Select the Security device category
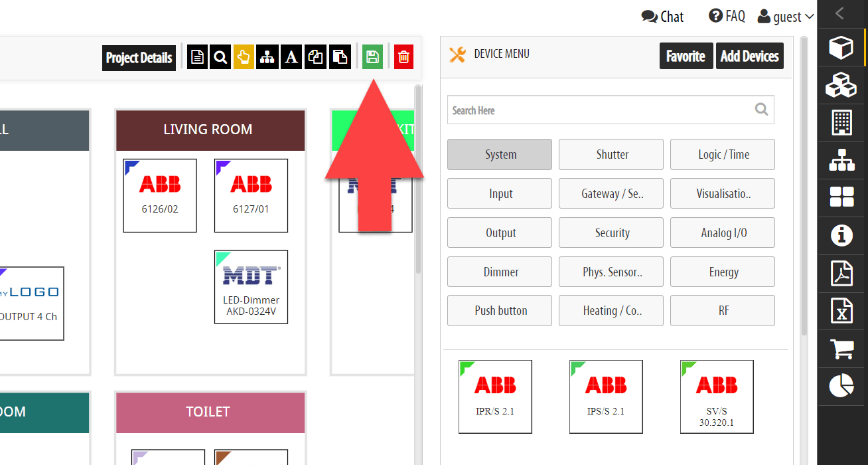This screenshot has height=465, width=868. coord(611,233)
